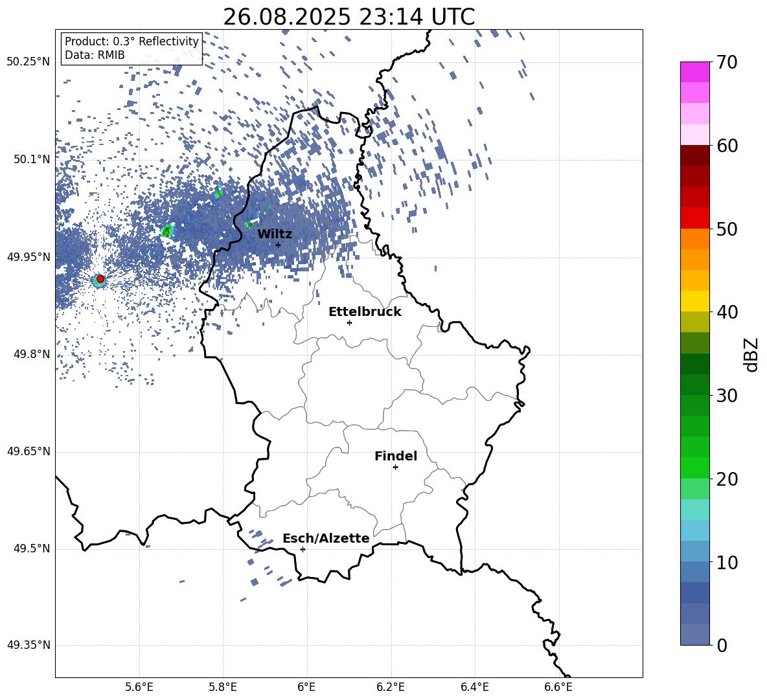767x700 pixels.
Task: Click the Findel station cross marker
Action: pyautogui.click(x=395, y=468)
